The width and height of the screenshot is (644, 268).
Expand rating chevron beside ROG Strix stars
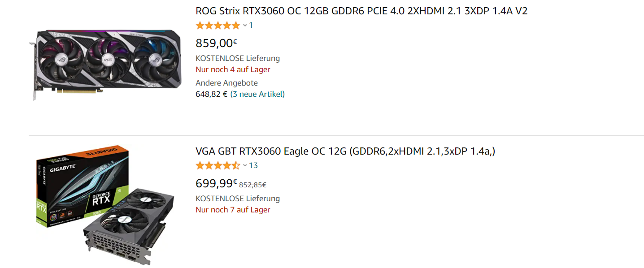[x=245, y=25]
